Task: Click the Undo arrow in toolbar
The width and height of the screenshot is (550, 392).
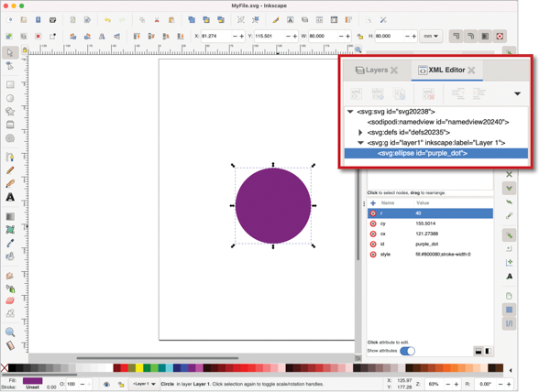Action: tap(107, 20)
